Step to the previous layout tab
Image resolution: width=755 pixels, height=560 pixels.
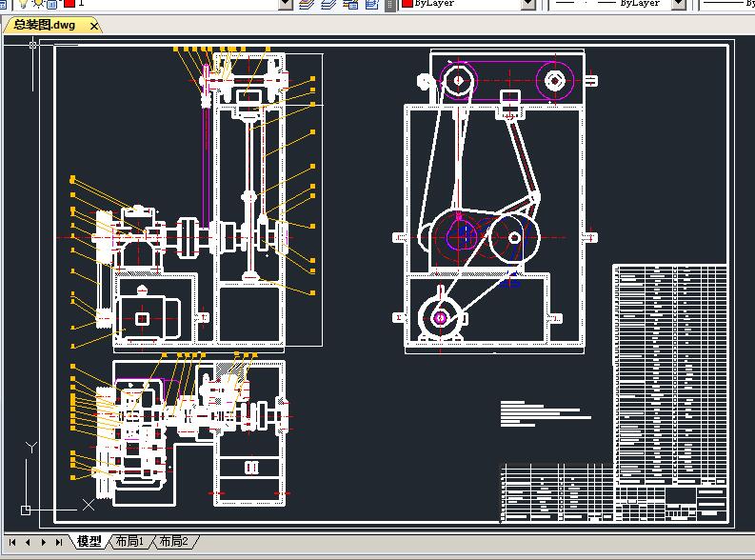pos(28,542)
